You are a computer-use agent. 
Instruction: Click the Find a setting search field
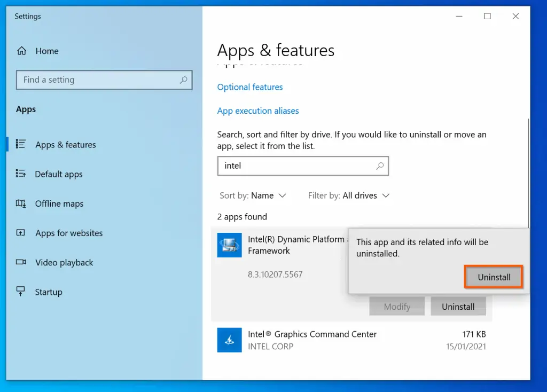pos(96,80)
